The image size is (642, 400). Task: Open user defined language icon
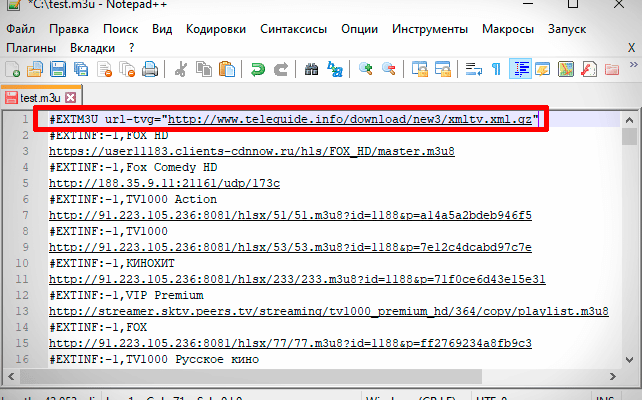point(543,69)
